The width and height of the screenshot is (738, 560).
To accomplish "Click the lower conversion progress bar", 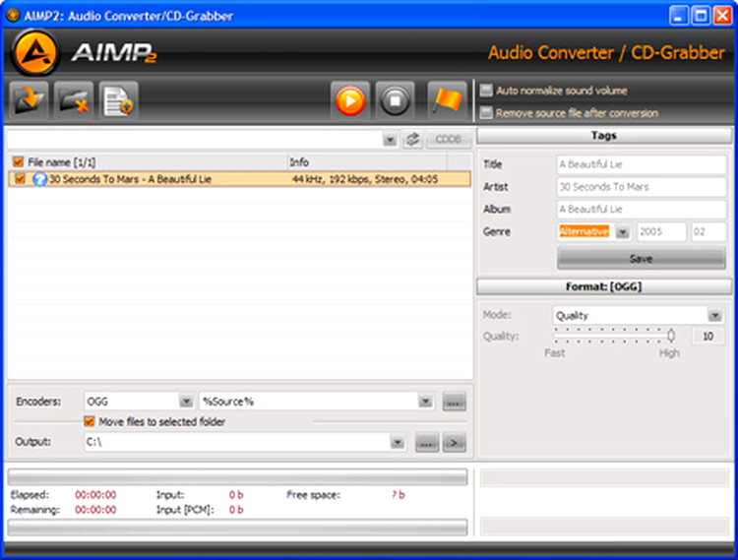I will [x=237, y=528].
